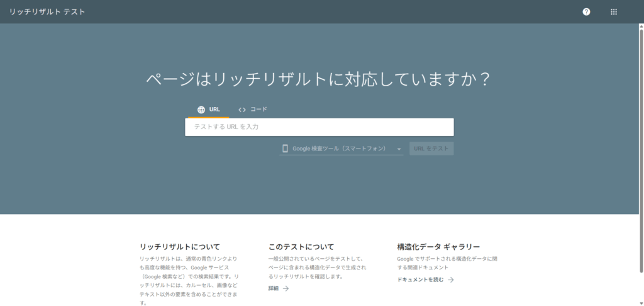Open the Google apps grid icon
The image size is (644, 306).
coord(614,12)
